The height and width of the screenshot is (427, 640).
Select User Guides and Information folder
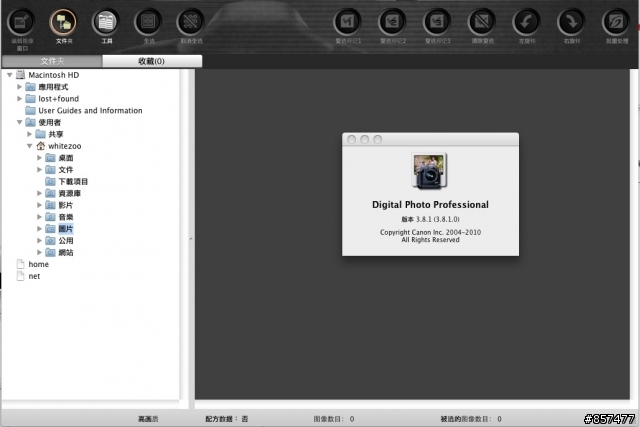click(90, 111)
